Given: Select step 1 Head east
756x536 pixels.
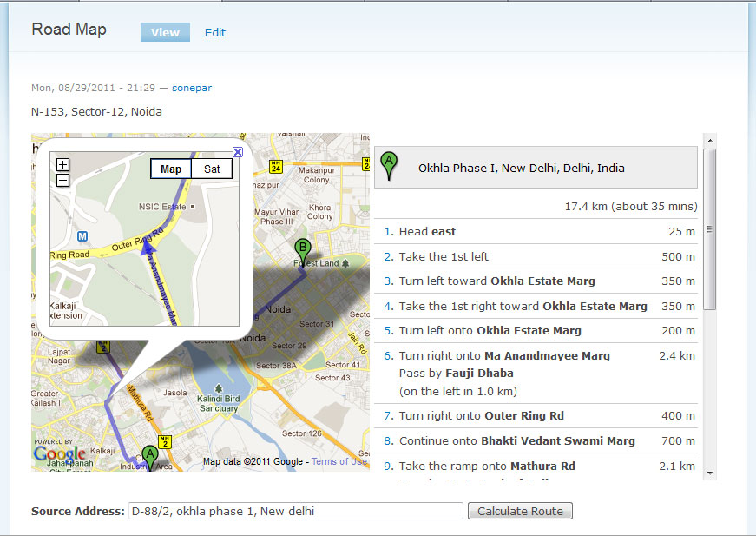Looking at the screenshot, I should (536, 232).
